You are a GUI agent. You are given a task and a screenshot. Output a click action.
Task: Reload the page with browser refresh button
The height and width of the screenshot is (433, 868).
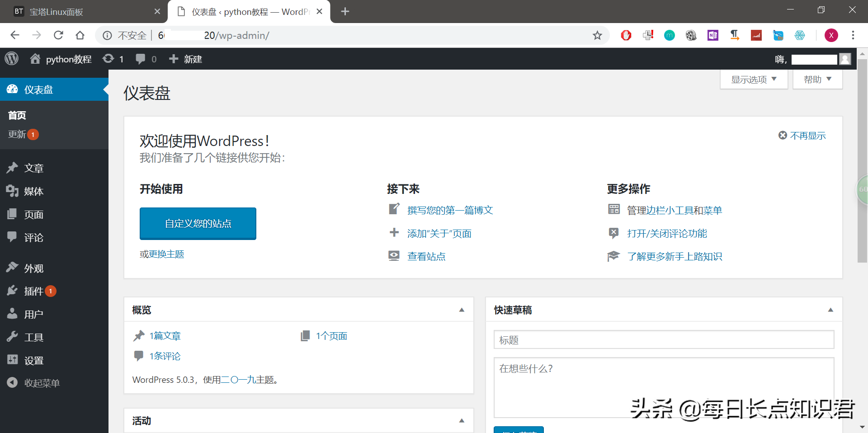(58, 35)
